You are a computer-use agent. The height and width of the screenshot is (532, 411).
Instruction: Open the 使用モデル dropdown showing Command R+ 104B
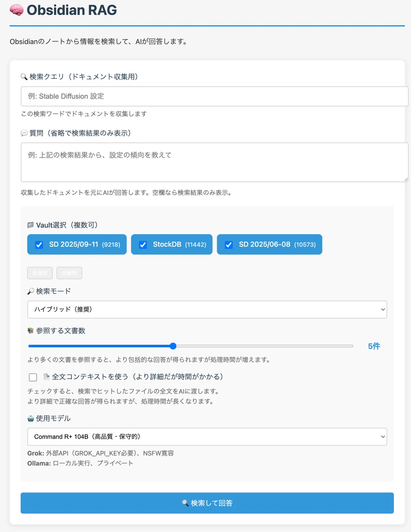(207, 437)
